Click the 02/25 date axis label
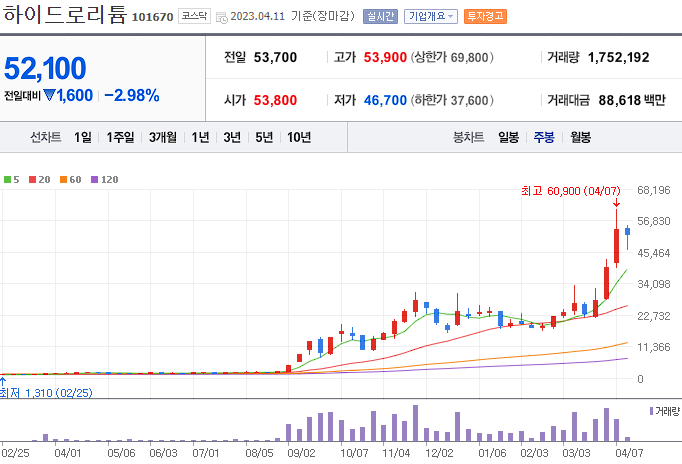Screen dimensions: 682x464 (15, 453)
